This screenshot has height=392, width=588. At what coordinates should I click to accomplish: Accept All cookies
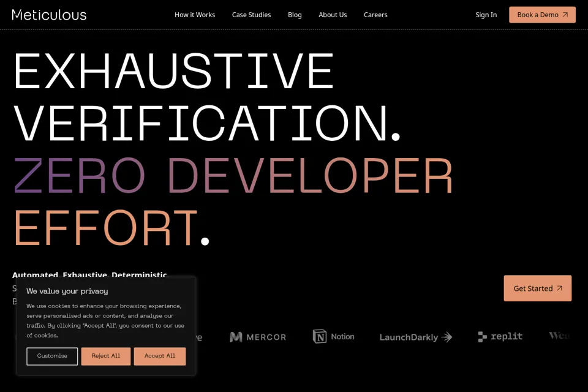pos(160,356)
